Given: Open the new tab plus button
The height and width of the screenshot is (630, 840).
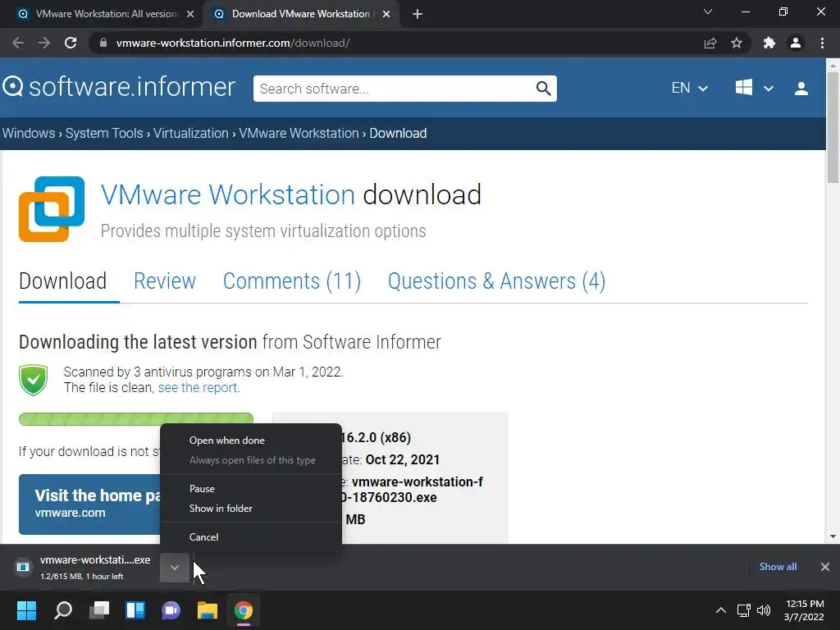Looking at the screenshot, I should click(418, 14).
